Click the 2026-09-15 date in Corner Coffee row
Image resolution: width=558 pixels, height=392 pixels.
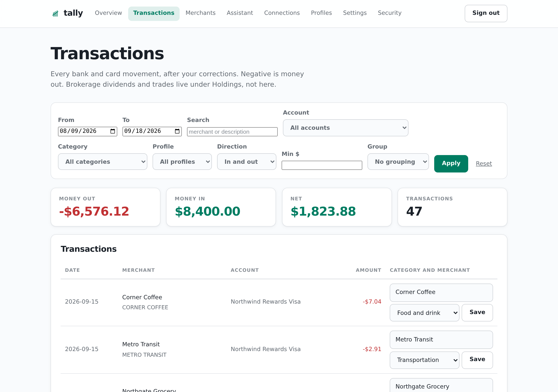point(82,302)
